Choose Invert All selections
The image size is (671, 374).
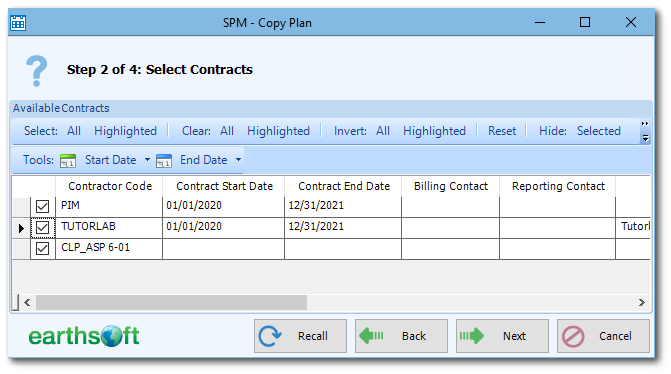pyautogui.click(x=383, y=131)
